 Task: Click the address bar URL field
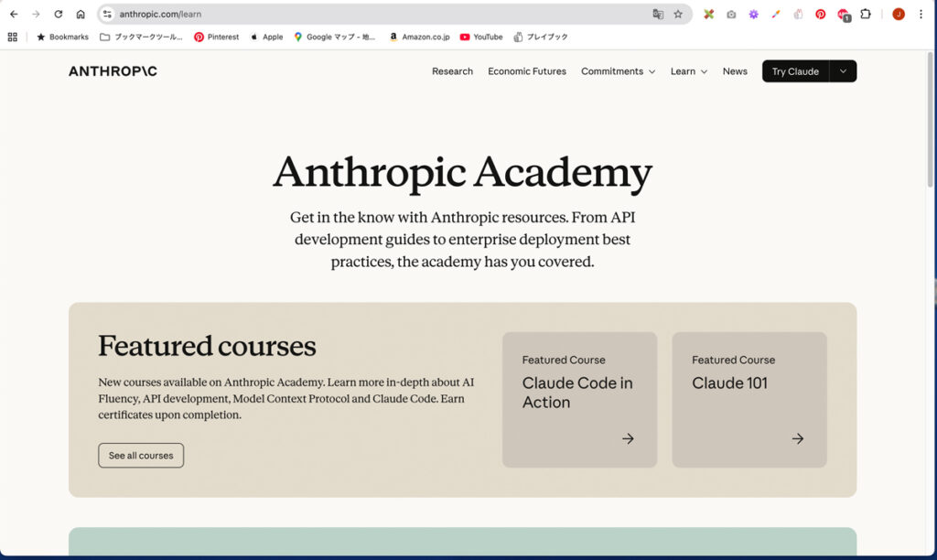[x=366, y=15]
